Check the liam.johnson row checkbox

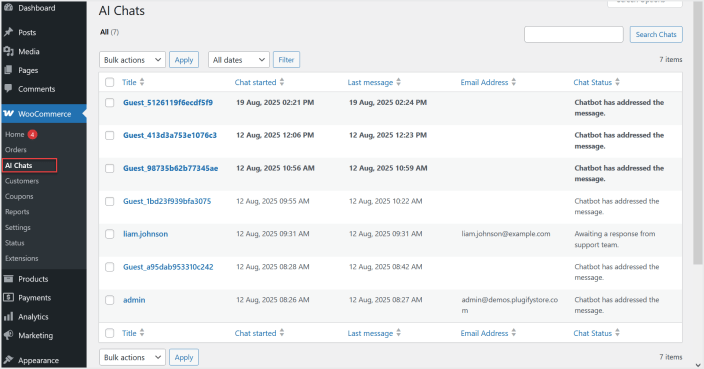(110, 234)
